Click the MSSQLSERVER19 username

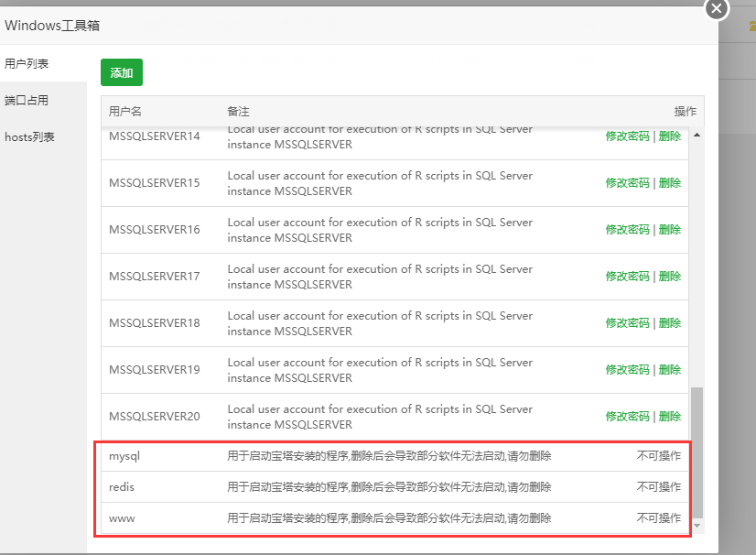tap(155, 370)
